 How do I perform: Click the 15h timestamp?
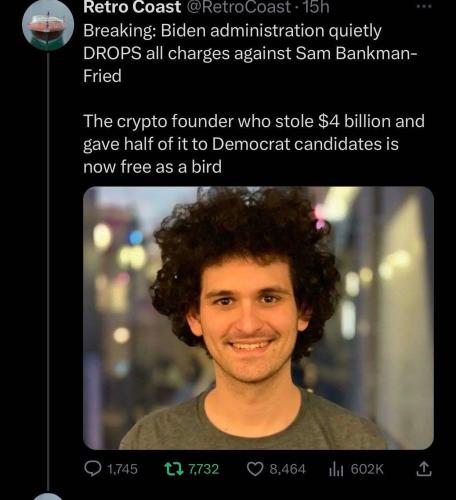pyautogui.click(x=316, y=7)
